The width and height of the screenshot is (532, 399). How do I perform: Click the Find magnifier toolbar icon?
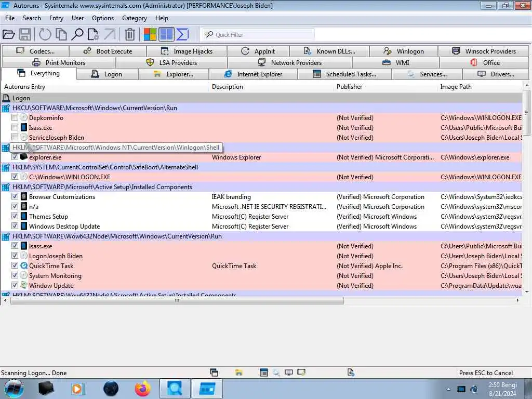point(77,34)
